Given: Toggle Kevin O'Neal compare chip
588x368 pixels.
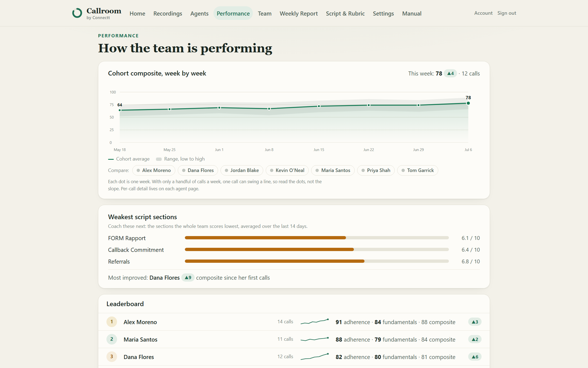Looking at the screenshot, I should (x=287, y=170).
